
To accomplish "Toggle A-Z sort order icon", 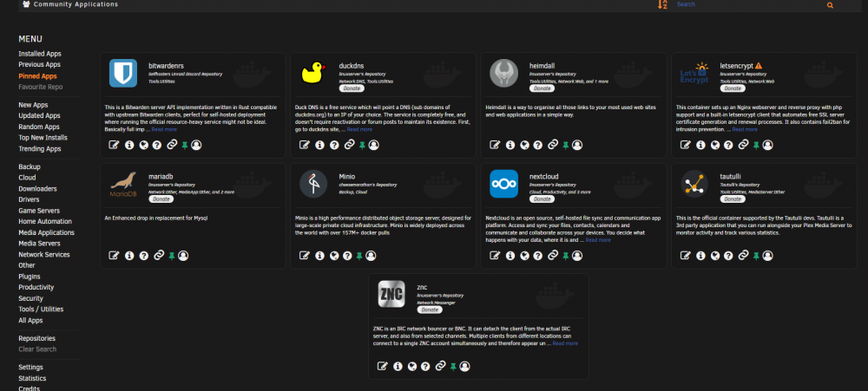I will pyautogui.click(x=662, y=4).
